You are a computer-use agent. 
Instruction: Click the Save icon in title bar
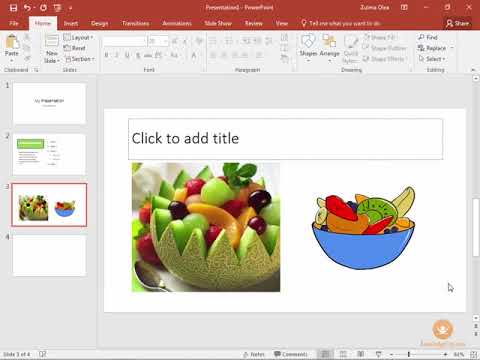tap(13, 8)
